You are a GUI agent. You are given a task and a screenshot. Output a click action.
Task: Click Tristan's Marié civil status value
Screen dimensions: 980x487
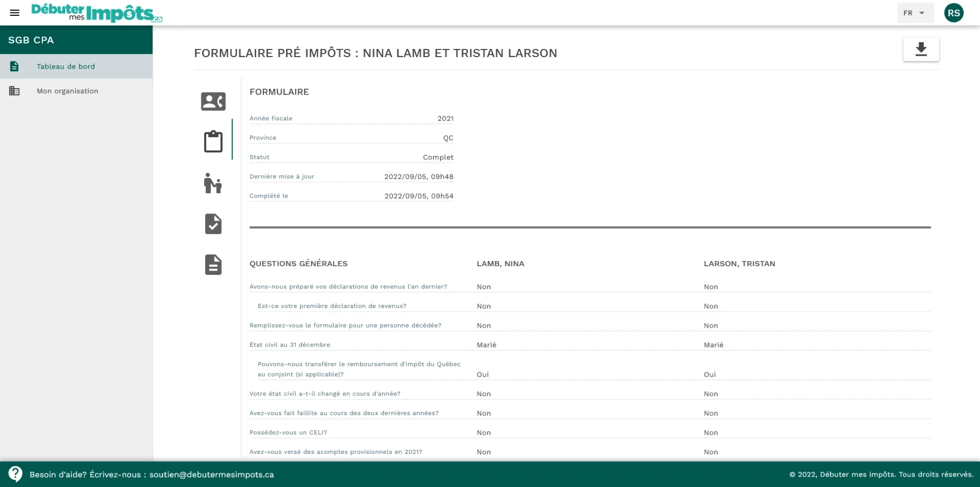point(713,345)
